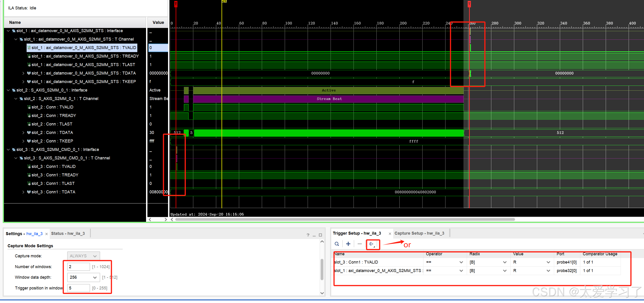Click the hw_ila_3 link in Settings header

pyautogui.click(x=34, y=234)
